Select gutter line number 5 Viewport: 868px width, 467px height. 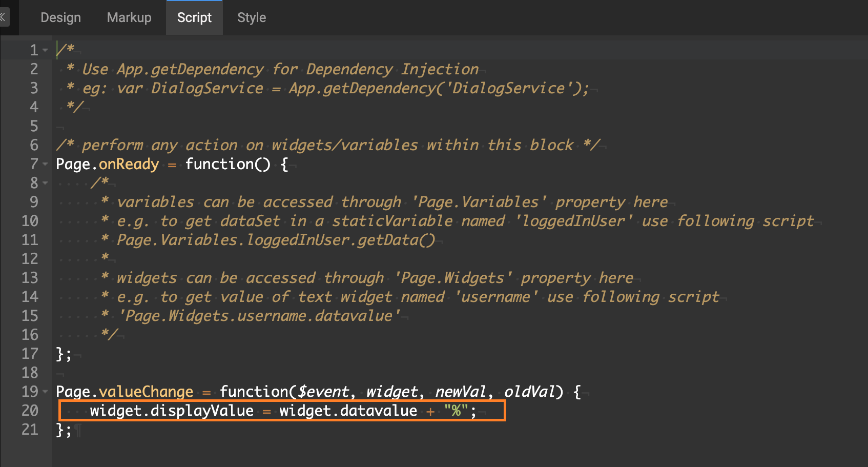34,126
